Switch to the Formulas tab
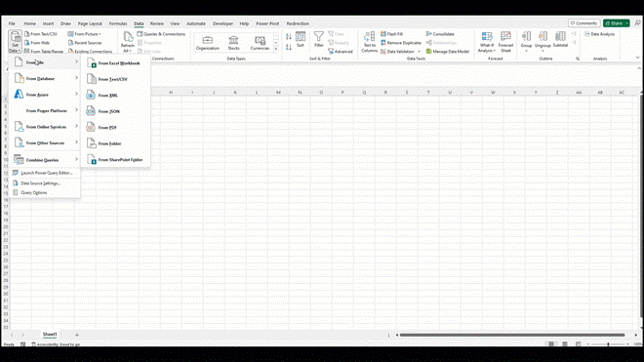The image size is (644, 362). pyautogui.click(x=118, y=23)
